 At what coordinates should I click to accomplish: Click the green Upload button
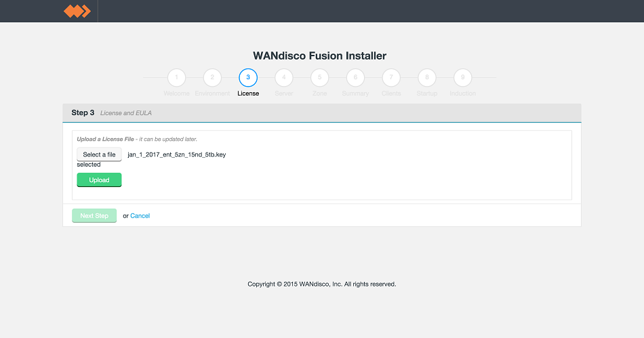coord(99,180)
